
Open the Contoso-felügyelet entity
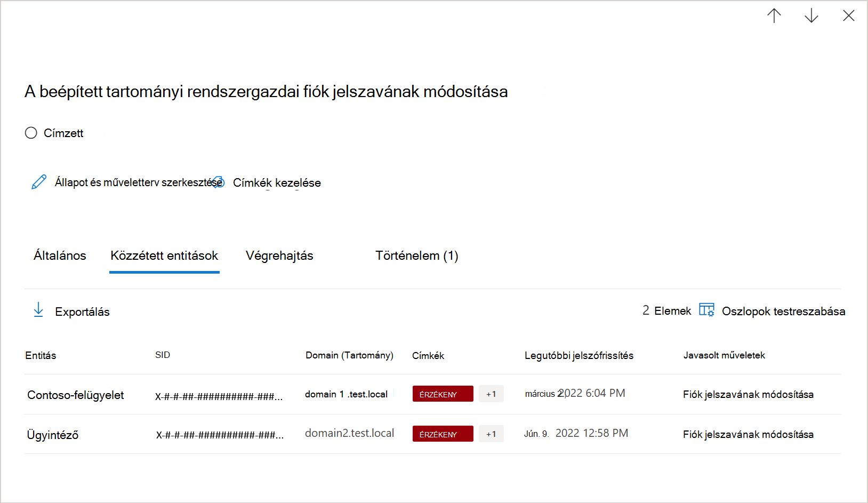[x=75, y=395]
